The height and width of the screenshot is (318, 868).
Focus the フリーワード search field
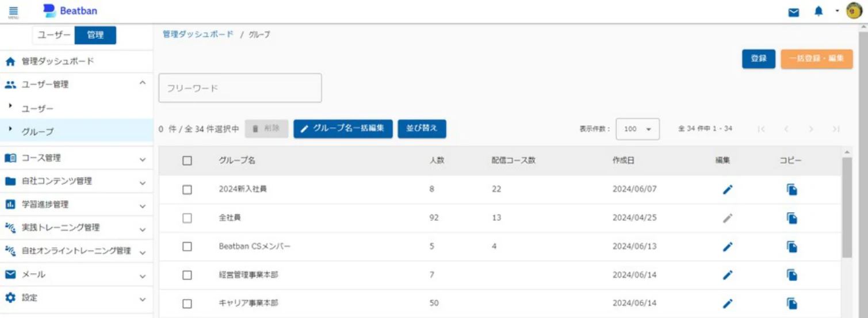(240, 88)
